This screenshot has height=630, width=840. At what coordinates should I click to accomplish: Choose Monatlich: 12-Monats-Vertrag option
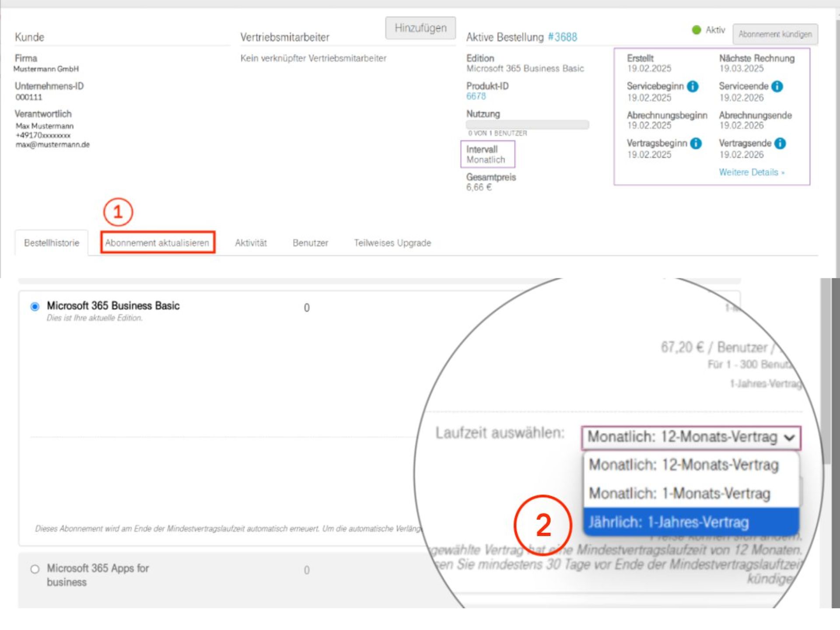coord(691,465)
